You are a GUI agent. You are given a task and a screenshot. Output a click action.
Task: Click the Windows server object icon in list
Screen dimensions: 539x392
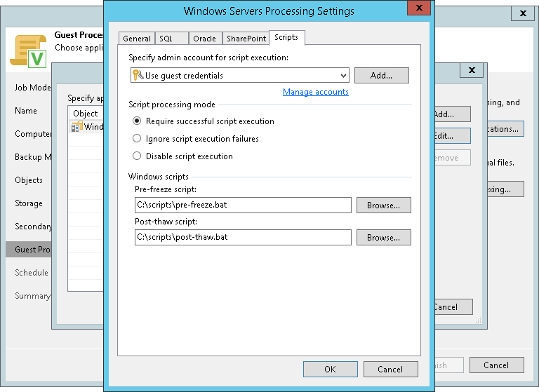pyautogui.click(x=77, y=127)
